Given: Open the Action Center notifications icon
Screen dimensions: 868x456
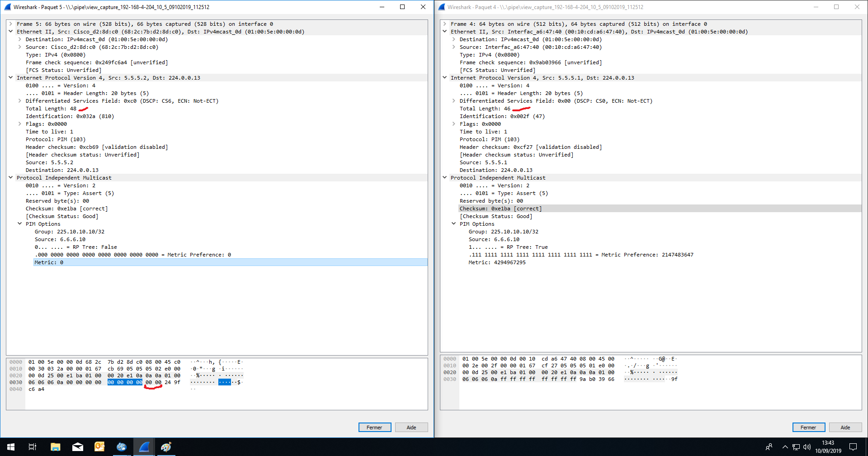Looking at the screenshot, I should pos(853,447).
